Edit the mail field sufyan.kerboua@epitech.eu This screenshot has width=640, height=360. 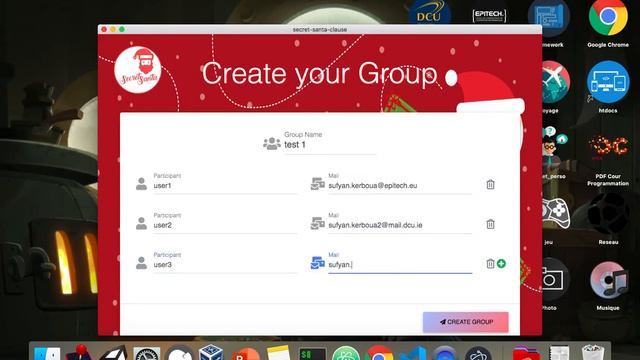point(400,186)
